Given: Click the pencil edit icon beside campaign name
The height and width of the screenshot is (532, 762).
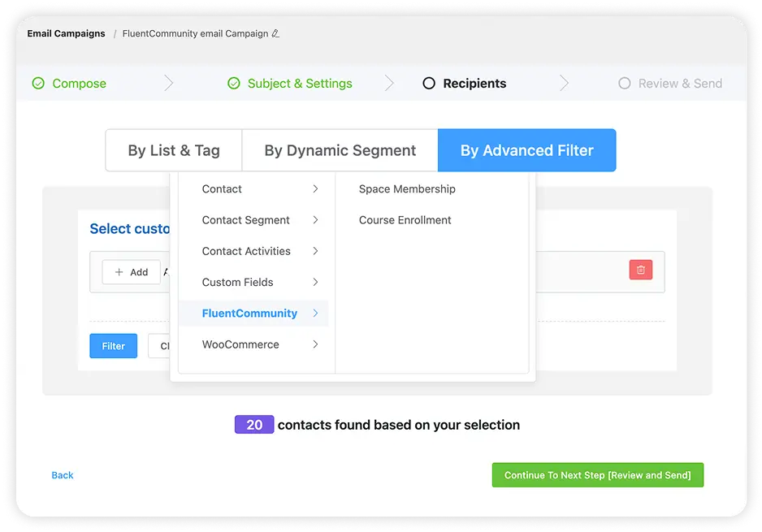Looking at the screenshot, I should point(275,33).
